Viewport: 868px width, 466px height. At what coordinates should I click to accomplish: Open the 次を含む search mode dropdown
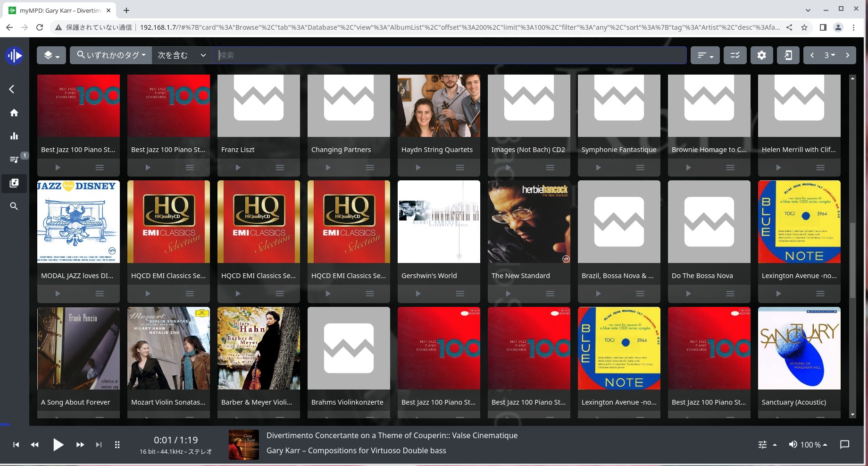pyautogui.click(x=182, y=55)
